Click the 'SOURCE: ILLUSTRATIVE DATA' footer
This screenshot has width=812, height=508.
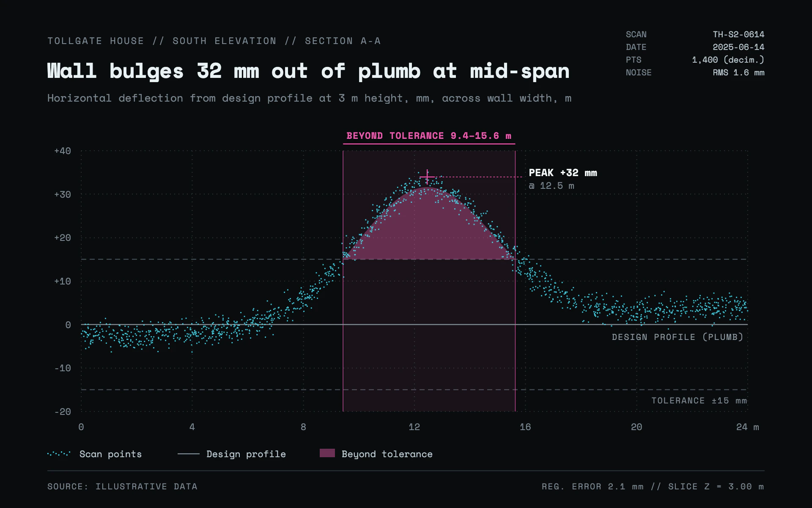122,486
